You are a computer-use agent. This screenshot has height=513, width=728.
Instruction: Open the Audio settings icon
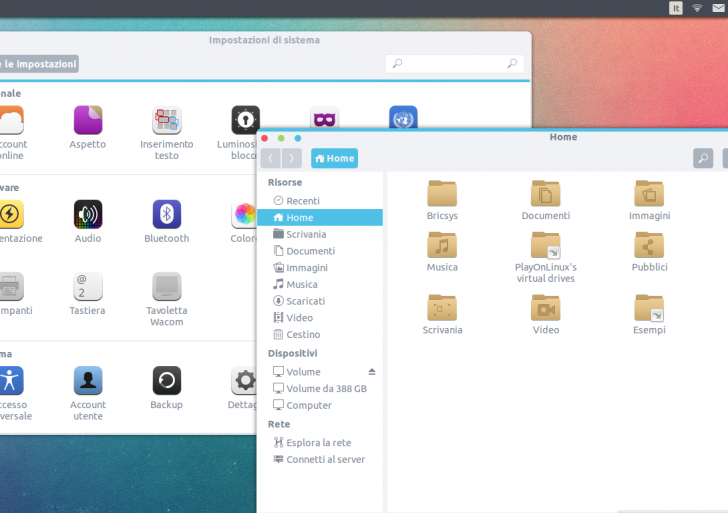pos(88,215)
